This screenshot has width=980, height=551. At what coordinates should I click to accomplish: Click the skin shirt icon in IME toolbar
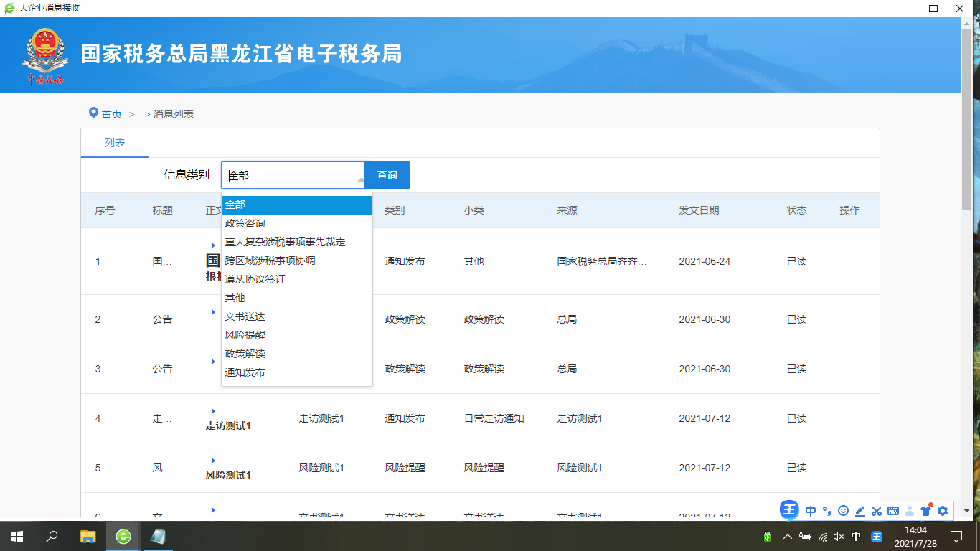click(926, 511)
